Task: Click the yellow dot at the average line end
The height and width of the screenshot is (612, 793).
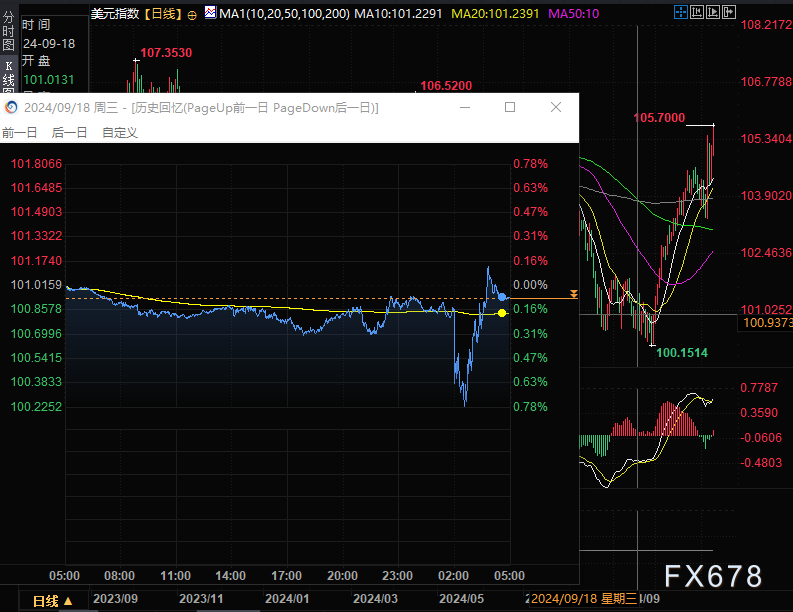Action: pos(502,313)
